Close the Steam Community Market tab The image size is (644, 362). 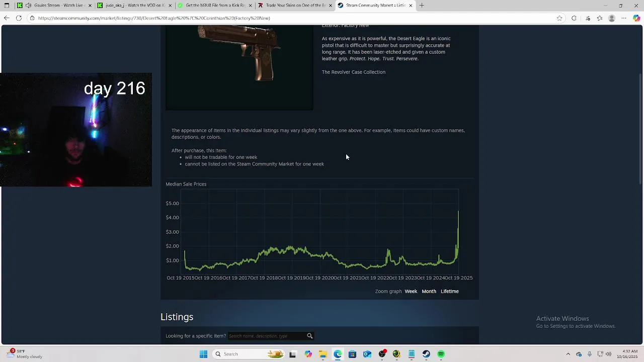(x=411, y=6)
